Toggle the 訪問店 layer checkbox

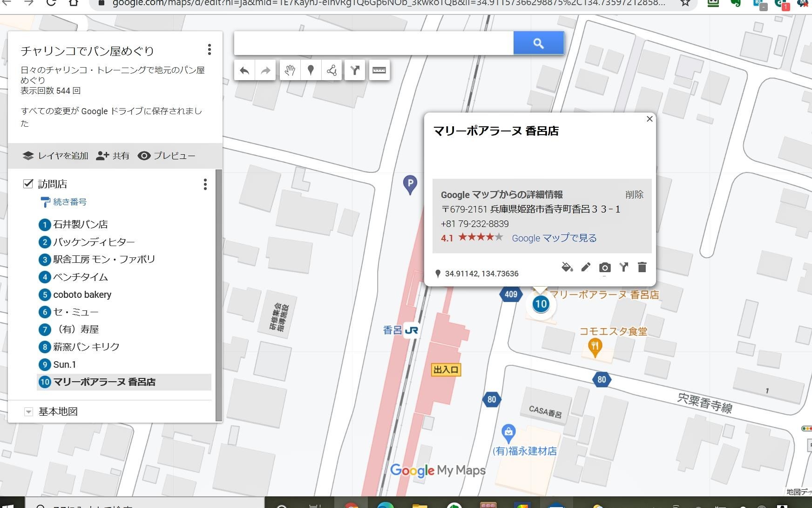click(x=28, y=184)
